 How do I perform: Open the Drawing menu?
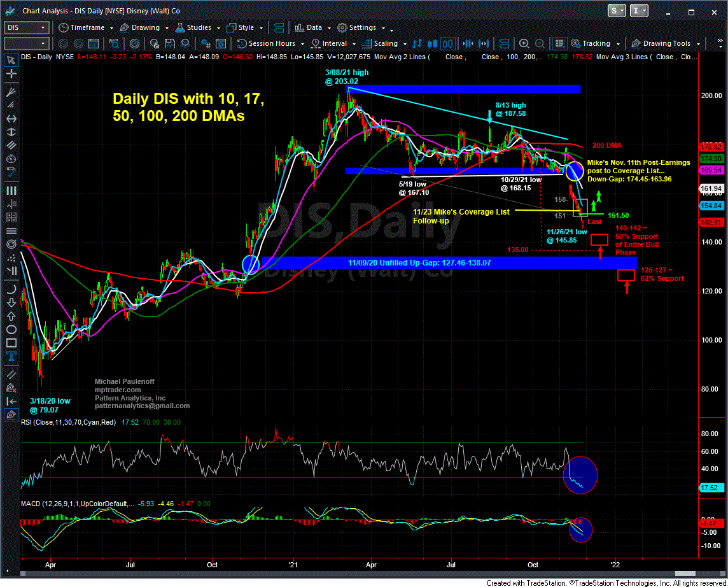(140, 28)
